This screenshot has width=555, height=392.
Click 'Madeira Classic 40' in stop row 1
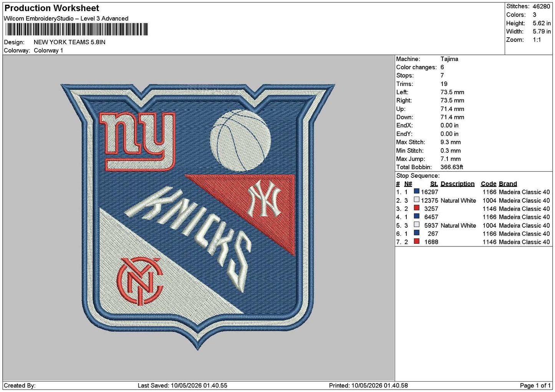[x=524, y=192]
